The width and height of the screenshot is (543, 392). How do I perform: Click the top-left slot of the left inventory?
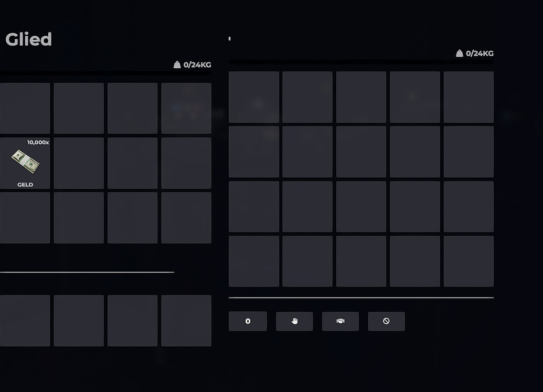24,108
